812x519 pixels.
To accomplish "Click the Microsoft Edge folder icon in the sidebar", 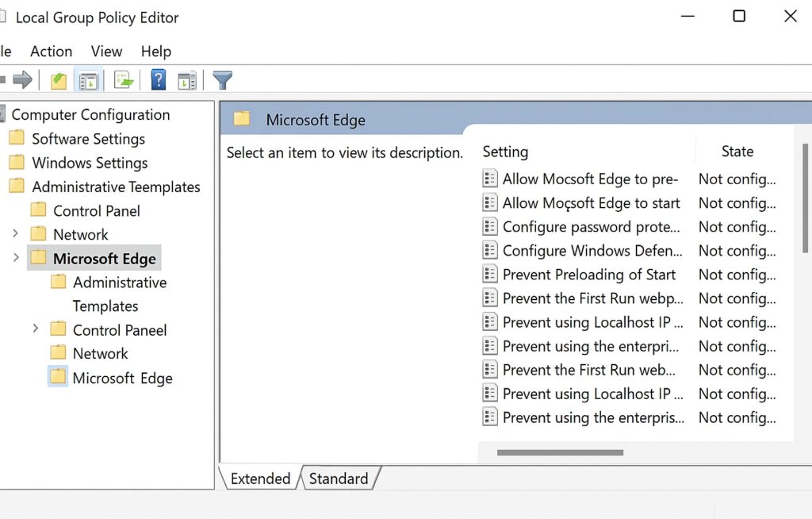I will (37, 258).
